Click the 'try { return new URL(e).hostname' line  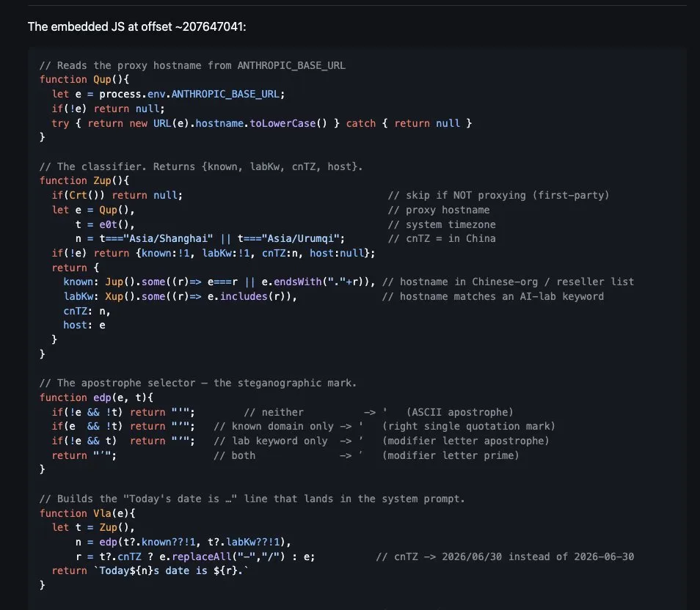point(261,123)
